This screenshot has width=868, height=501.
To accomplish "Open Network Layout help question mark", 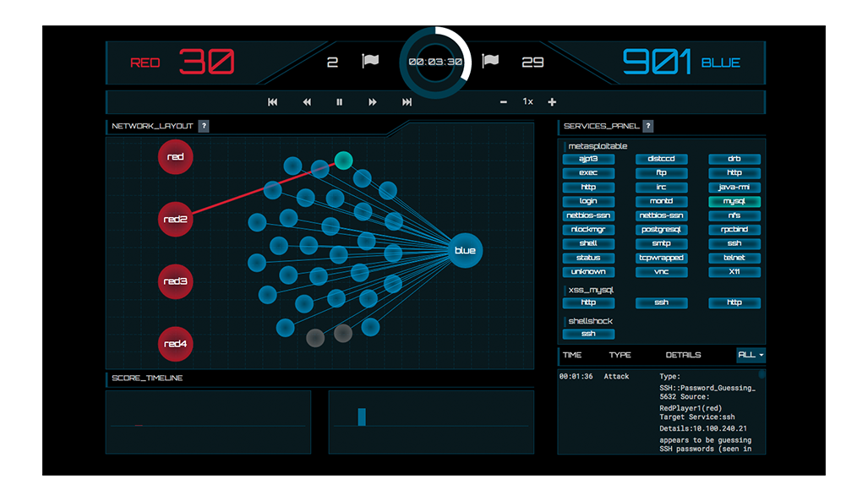I will pyautogui.click(x=204, y=126).
